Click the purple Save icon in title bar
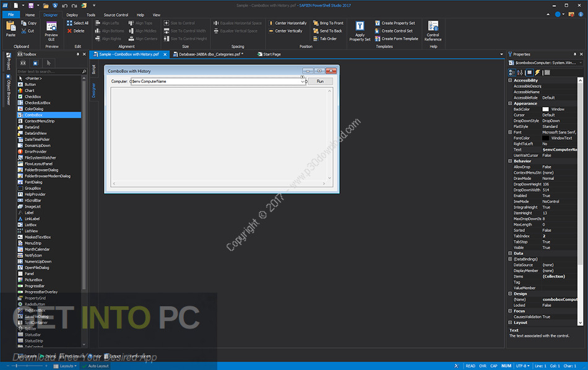This screenshot has height=370, width=588. point(31,5)
